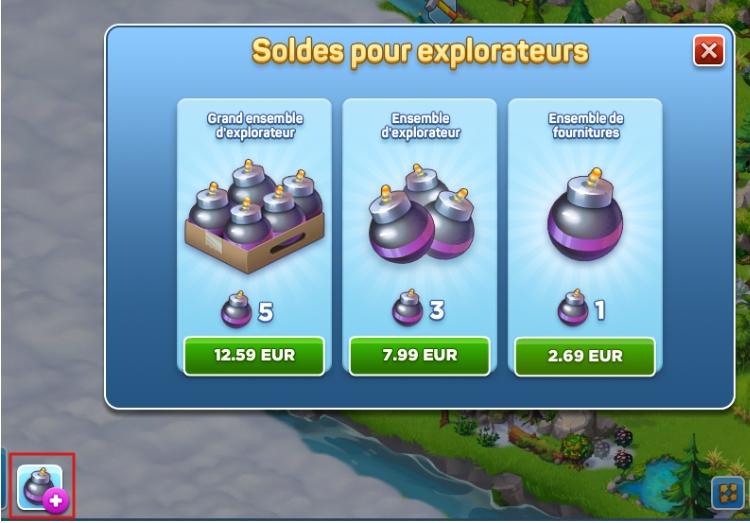
Task: Select the three bombs cluster image
Action: click(421, 214)
